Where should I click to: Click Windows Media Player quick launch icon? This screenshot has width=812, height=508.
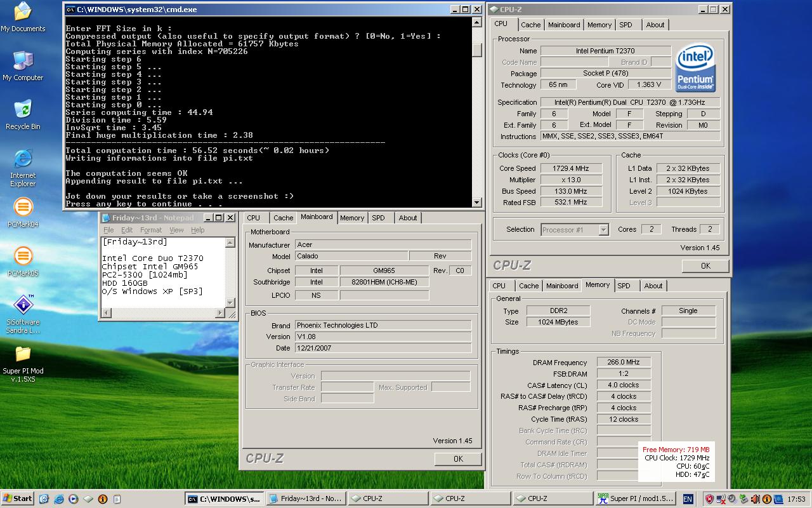(x=73, y=499)
